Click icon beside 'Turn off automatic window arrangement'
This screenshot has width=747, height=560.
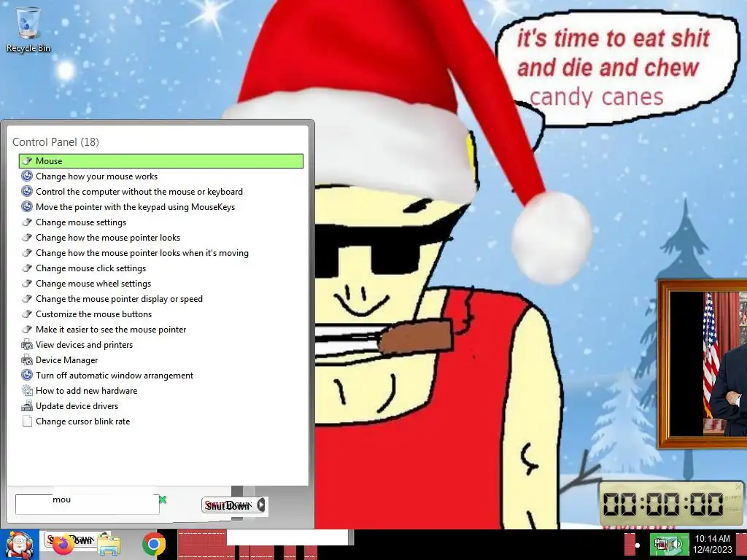(27, 376)
